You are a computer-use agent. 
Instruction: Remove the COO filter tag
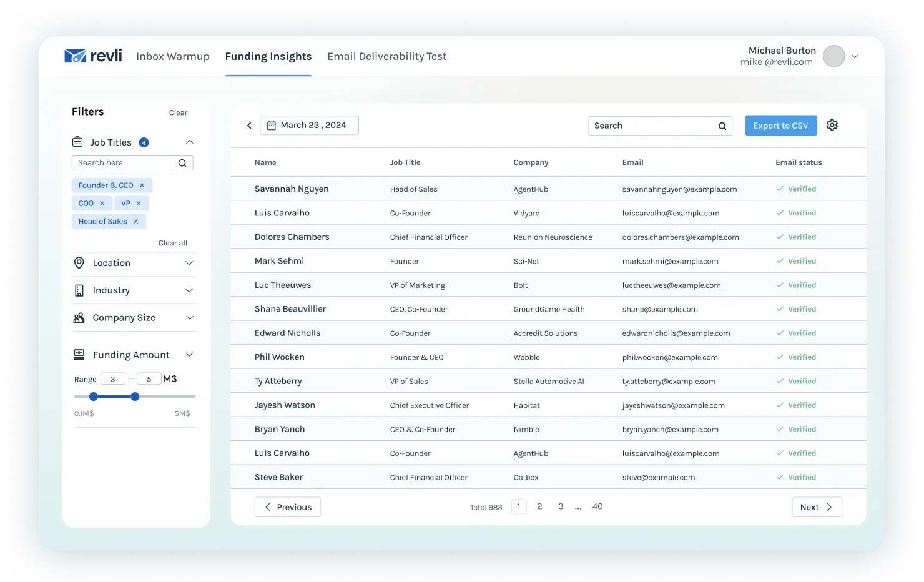(102, 204)
